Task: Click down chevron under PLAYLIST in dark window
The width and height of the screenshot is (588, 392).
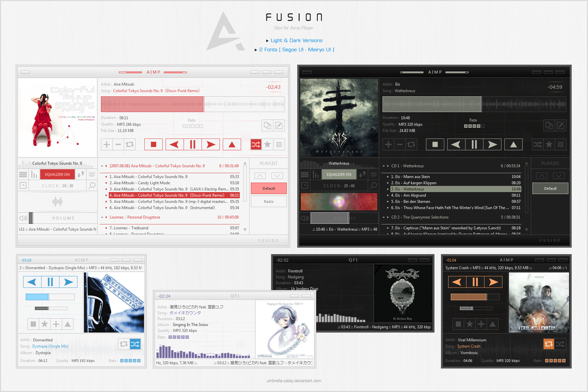Action: click(x=559, y=176)
